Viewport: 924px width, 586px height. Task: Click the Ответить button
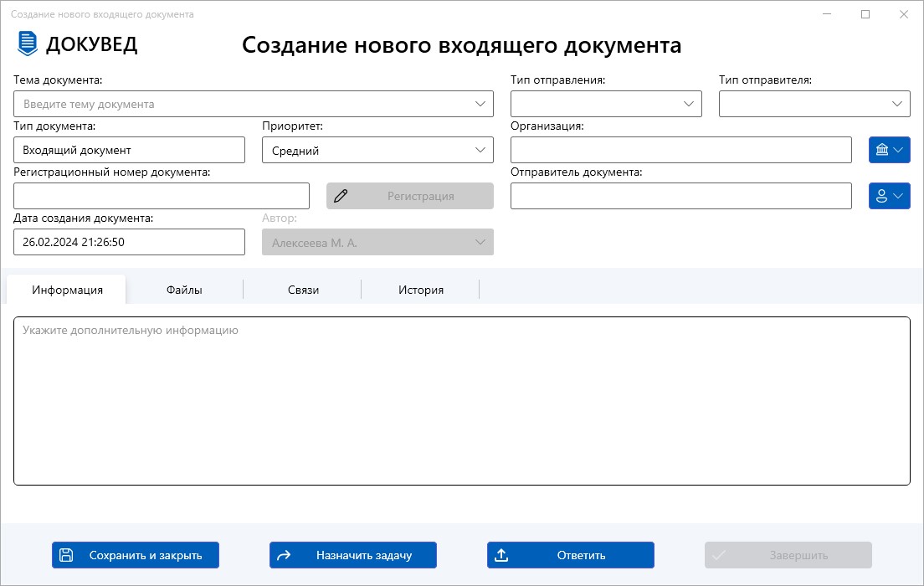pos(570,554)
